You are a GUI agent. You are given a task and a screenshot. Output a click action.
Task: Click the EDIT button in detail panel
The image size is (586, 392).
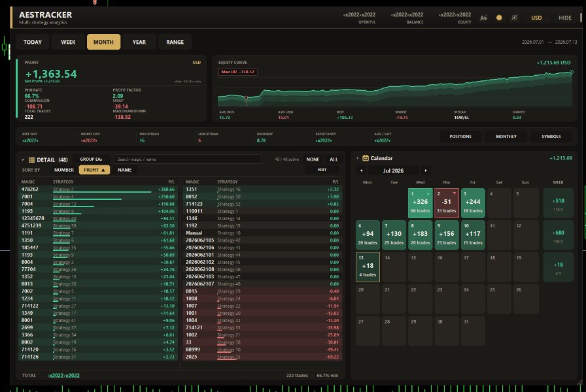[322, 170]
